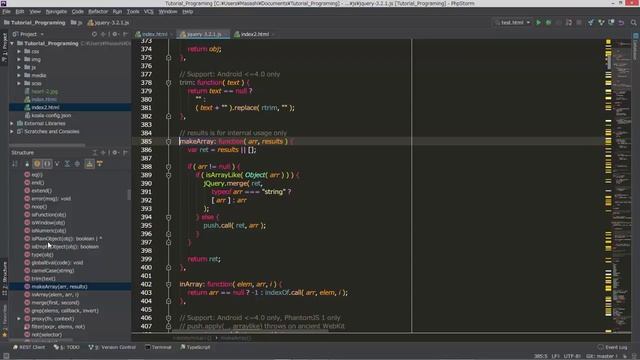Toggle the 'v' filter in Structure toolbar
Screen dimensions: 640x360
click(x=57, y=164)
